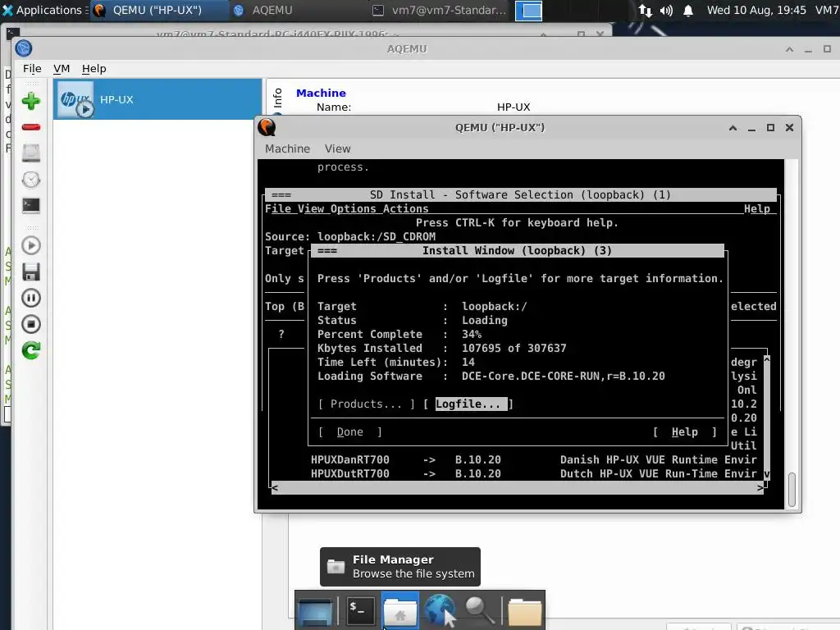Launch the Terminal emulator from the dock
Viewport: 840px width, 630px height.
point(360,610)
